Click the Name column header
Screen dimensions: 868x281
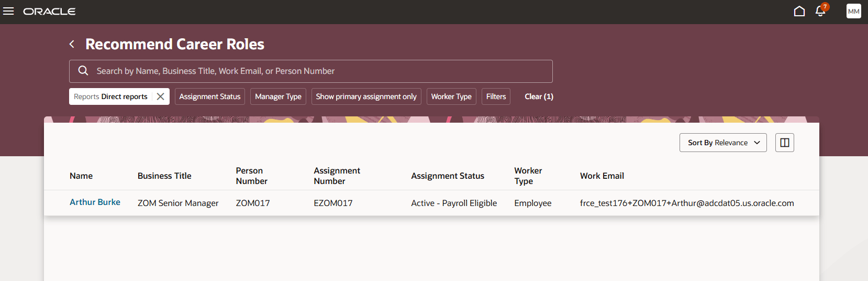click(81, 176)
